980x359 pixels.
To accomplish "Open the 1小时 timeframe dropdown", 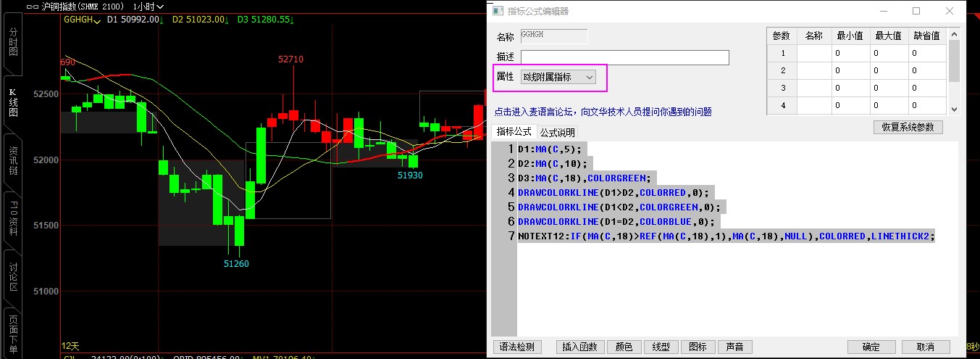I will (x=147, y=7).
